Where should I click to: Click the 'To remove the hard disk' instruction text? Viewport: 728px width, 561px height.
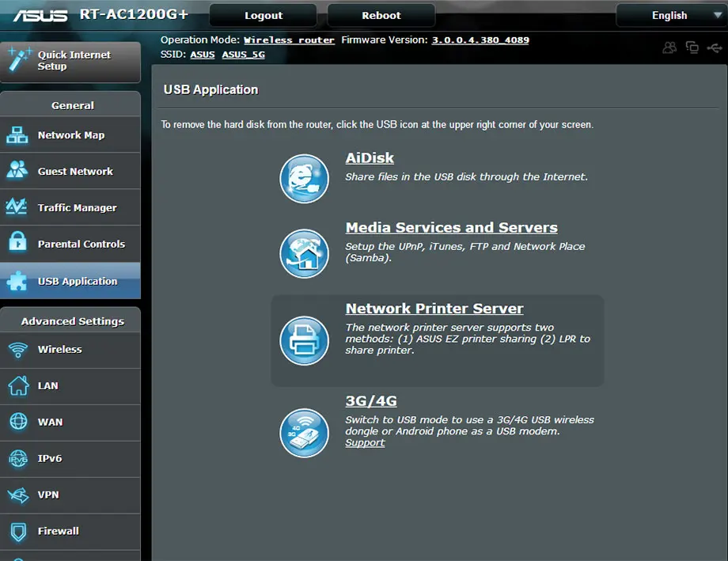point(377,124)
